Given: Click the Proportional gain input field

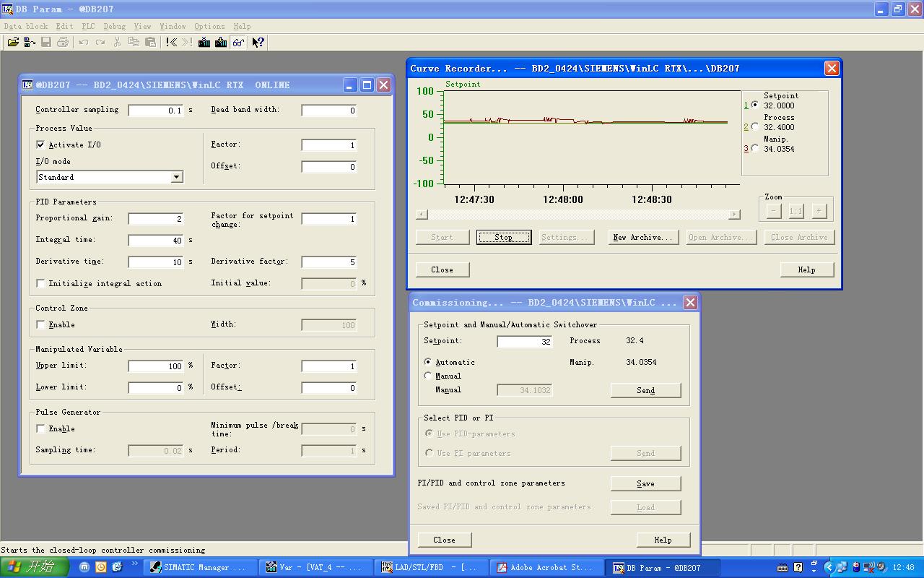Looking at the screenshot, I should (156, 218).
